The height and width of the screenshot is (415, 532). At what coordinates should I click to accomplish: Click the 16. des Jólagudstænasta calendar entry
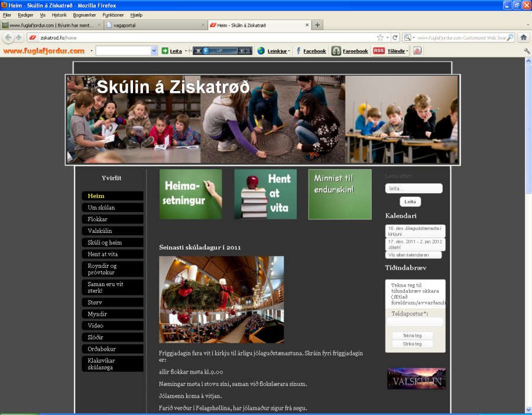click(416, 231)
